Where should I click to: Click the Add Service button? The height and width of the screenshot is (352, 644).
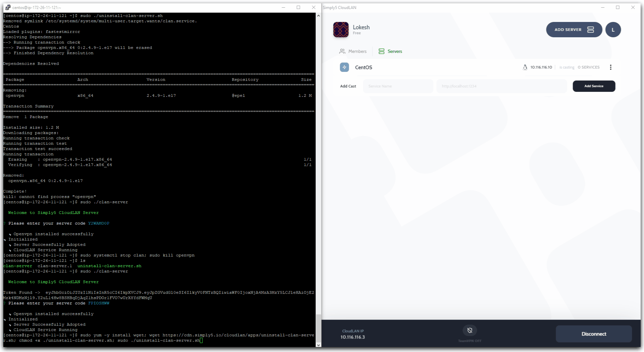(594, 86)
